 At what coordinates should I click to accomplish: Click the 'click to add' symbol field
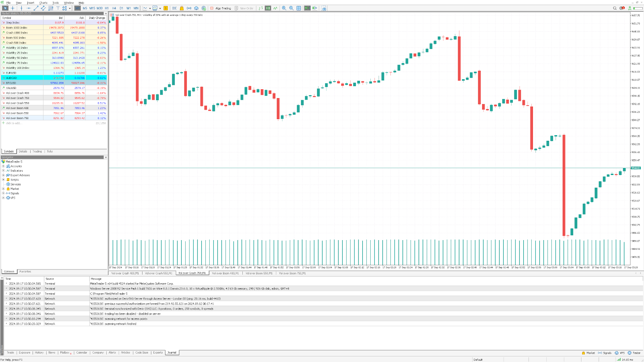13,123
